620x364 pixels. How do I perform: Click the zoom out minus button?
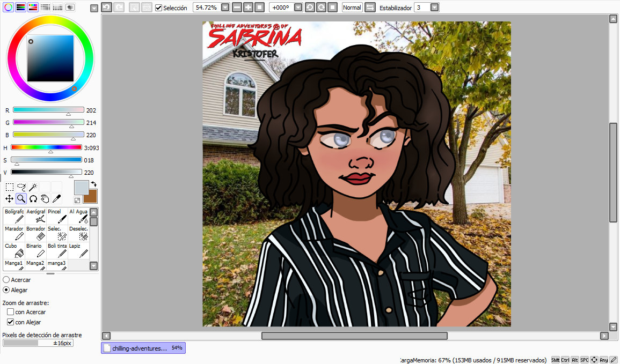click(x=237, y=8)
